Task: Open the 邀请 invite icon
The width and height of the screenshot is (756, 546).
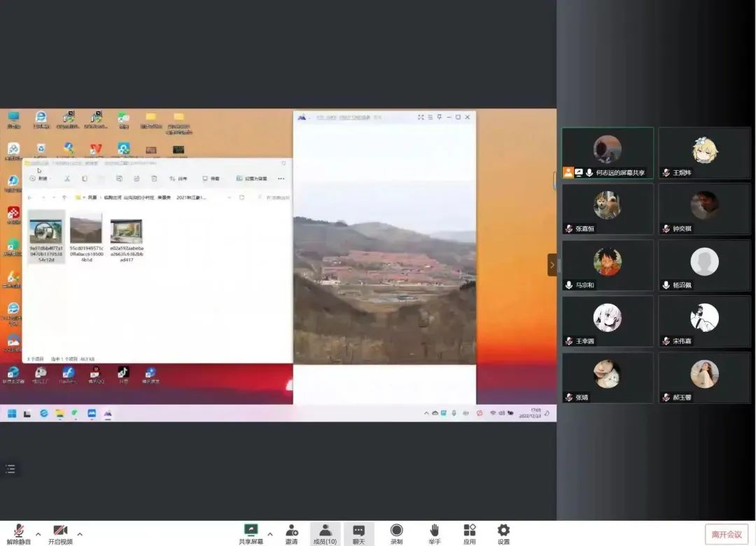Action: point(291,533)
